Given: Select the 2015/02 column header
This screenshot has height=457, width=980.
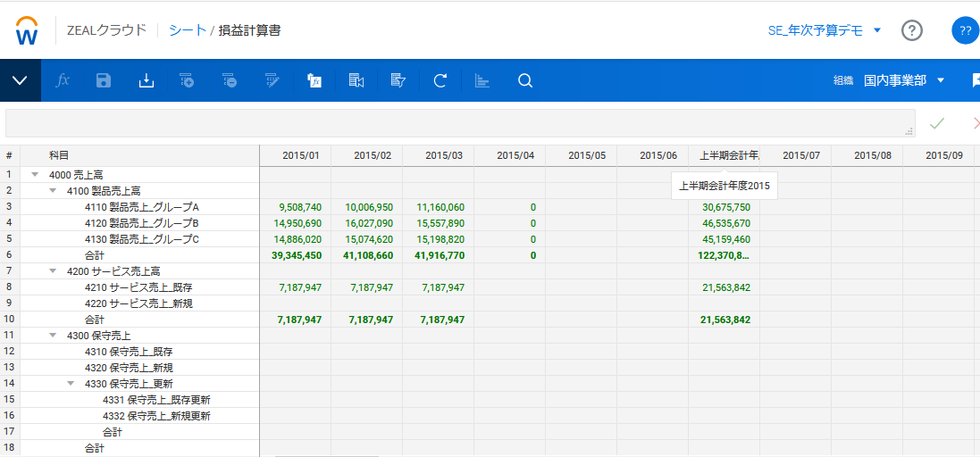Looking at the screenshot, I should tap(367, 155).
